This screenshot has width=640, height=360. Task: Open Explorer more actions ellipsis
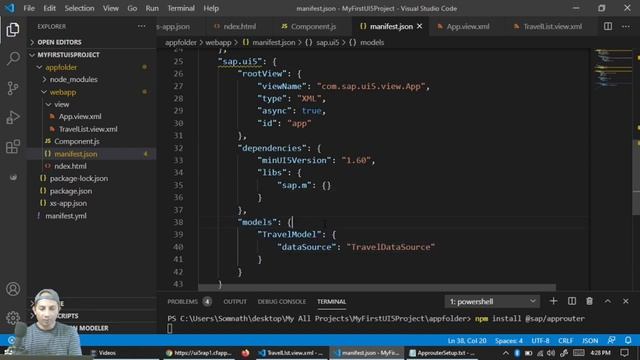coord(142,26)
